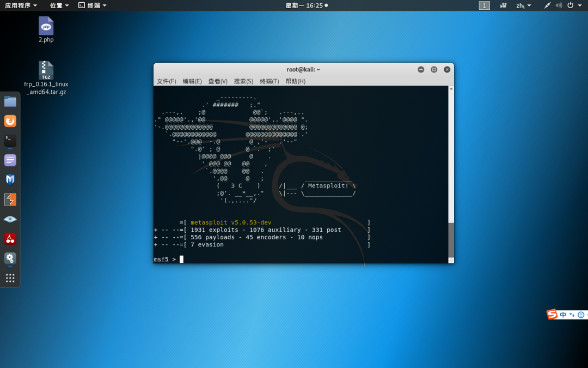Click the root@kali: ~ window title
The width and height of the screenshot is (588, 368).
303,69
